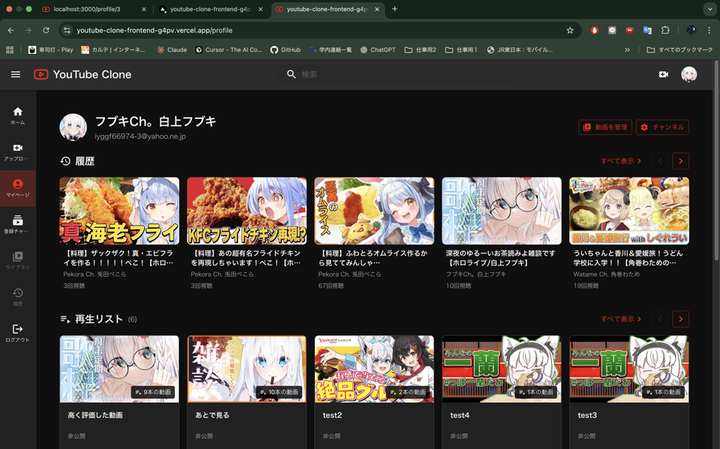Open the GitHub bookmark
The width and height of the screenshot is (720, 449).
[x=285, y=50]
